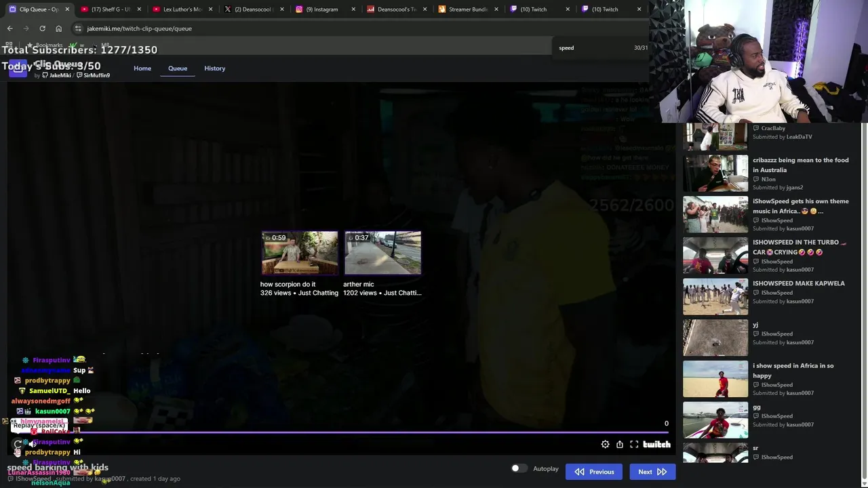Click submitter name 'jgans2'
This screenshot has height=488, width=868.
(x=795, y=188)
